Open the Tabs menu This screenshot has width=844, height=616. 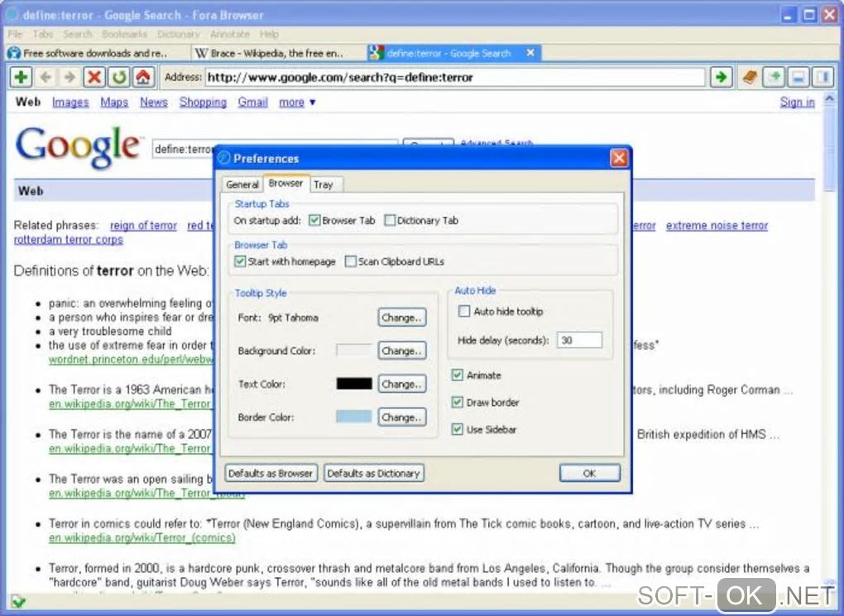pos(42,34)
